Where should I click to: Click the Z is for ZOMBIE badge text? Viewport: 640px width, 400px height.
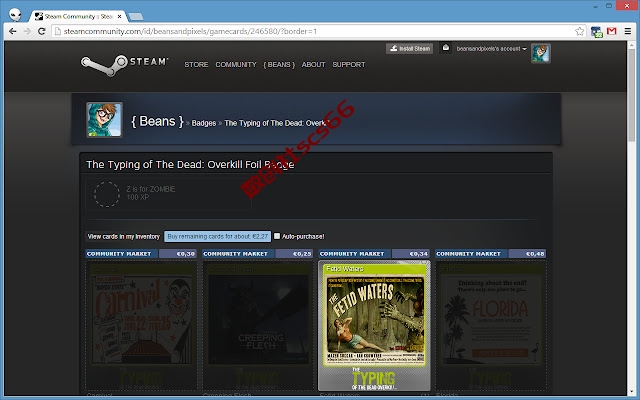(x=151, y=189)
